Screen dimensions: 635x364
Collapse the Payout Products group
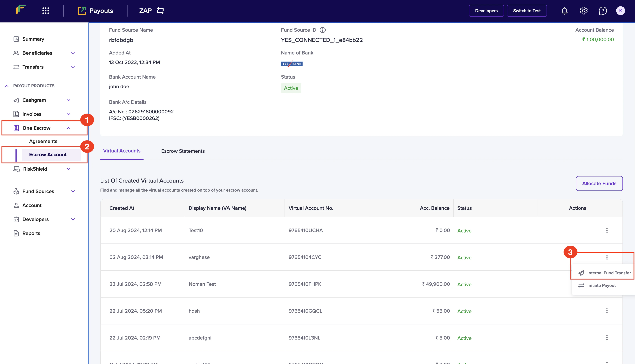7,86
